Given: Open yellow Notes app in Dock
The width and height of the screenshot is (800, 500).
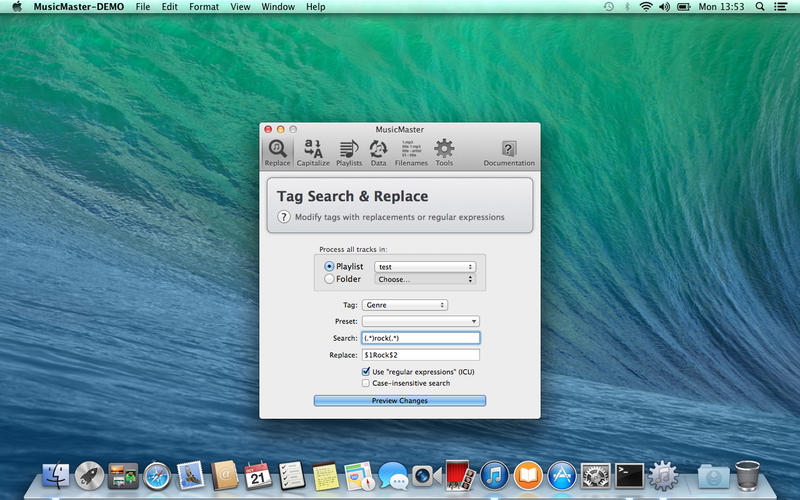Looking at the screenshot, I should pyautogui.click(x=326, y=476).
